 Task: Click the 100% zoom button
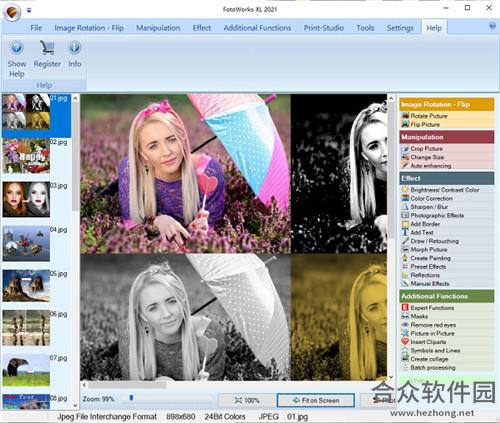pos(247,400)
